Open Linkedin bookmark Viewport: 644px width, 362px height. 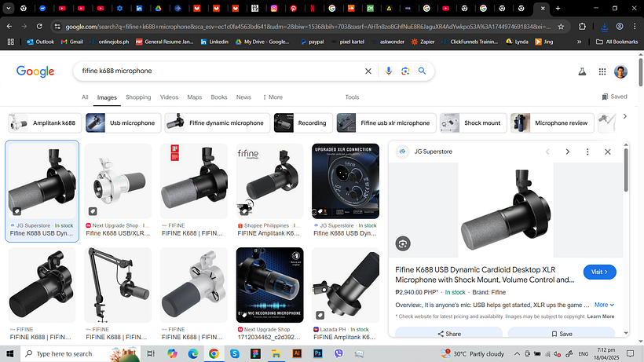(214, 42)
